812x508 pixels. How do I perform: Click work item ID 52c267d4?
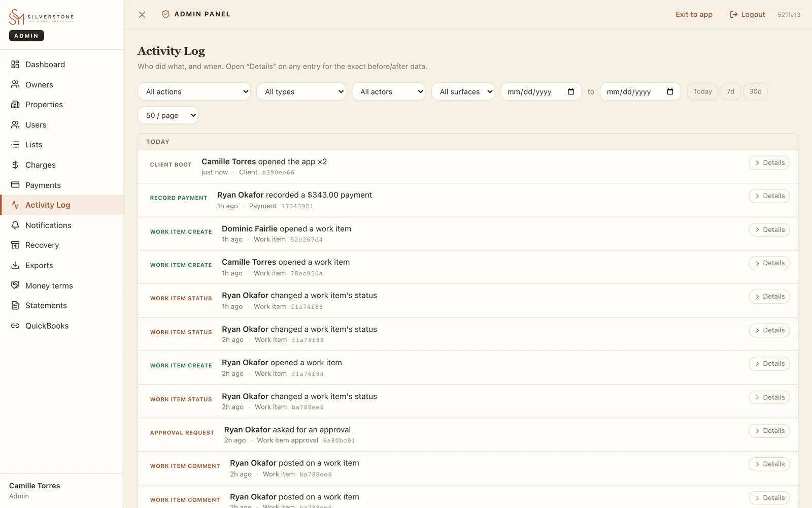click(307, 240)
